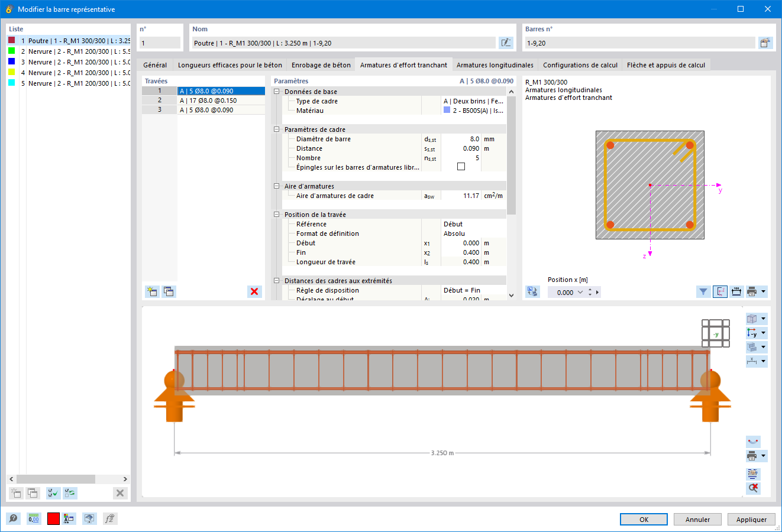Collapse the Données de base section

click(276, 92)
